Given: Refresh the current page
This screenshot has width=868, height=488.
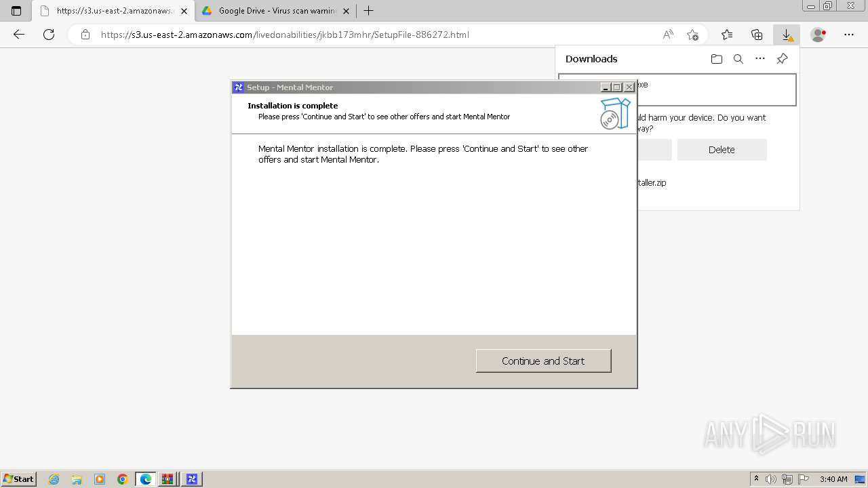Looking at the screenshot, I should pos(49,35).
